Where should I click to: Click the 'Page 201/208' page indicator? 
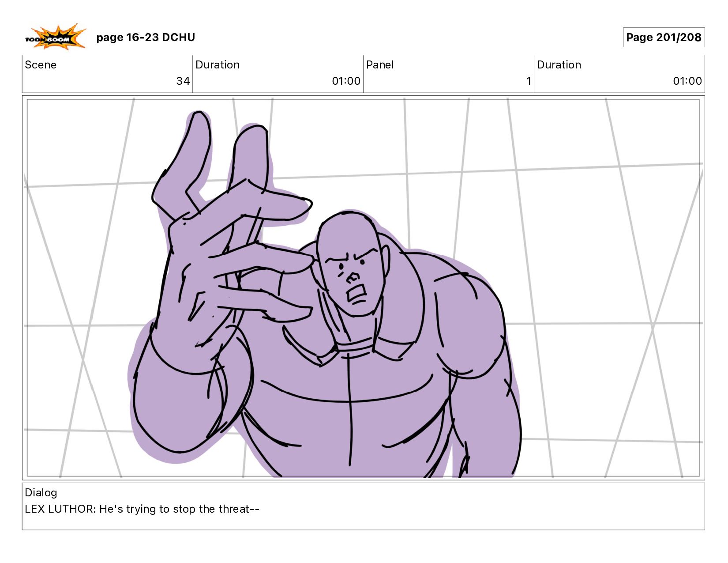(664, 38)
